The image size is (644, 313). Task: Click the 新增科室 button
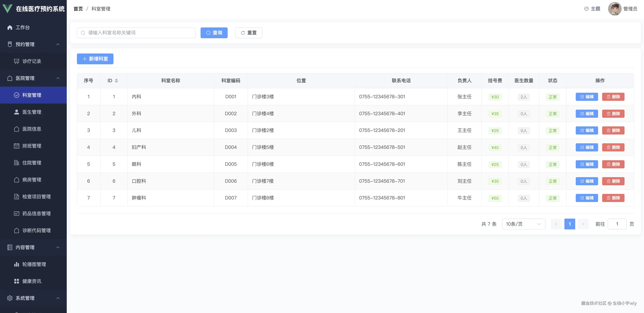(95, 59)
